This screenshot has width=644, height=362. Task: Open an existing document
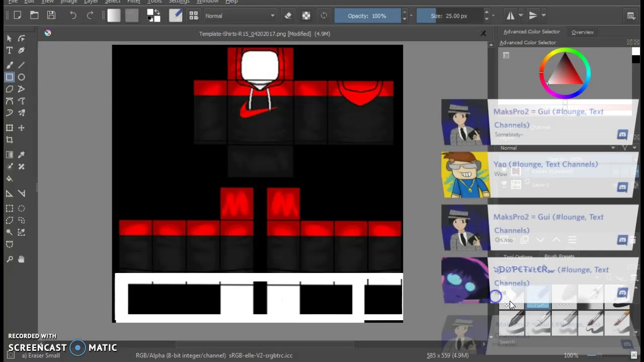tap(34, 16)
